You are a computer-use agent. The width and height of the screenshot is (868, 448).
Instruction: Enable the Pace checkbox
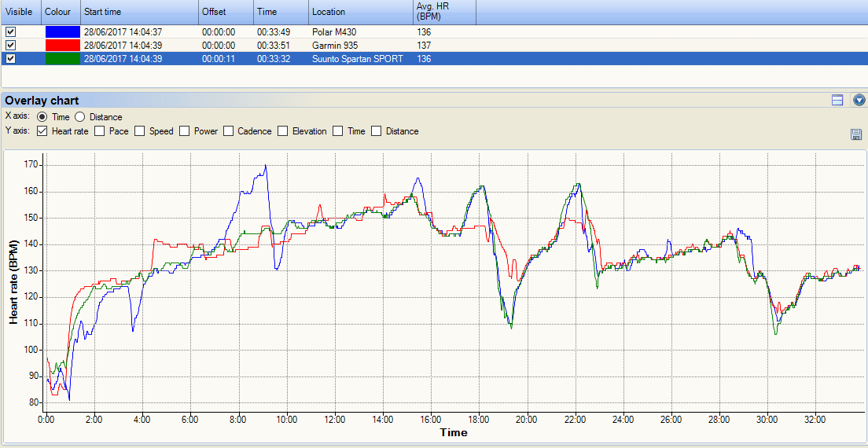(x=100, y=131)
